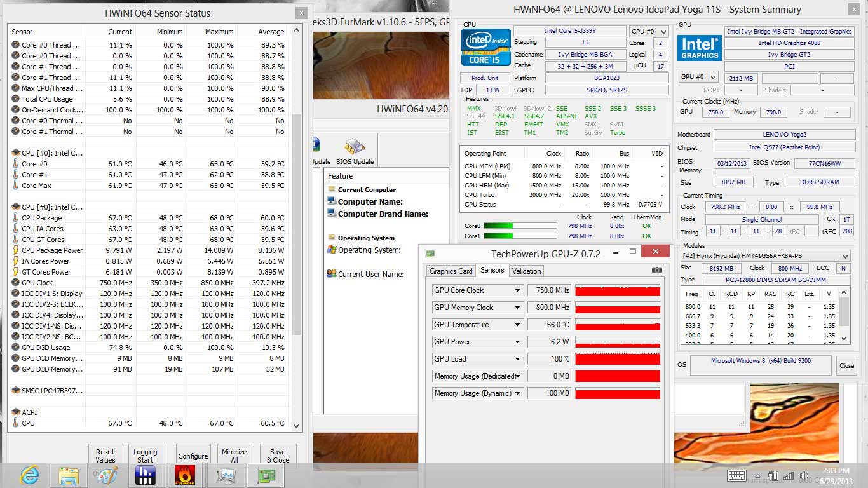Click the Logging Start button
The width and height of the screenshot is (868, 488).
(x=146, y=456)
